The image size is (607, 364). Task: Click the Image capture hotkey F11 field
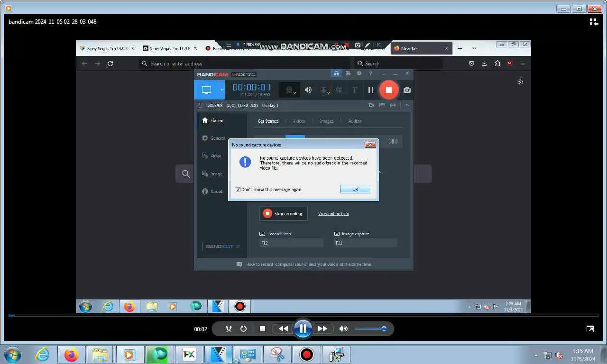pyautogui.click(x=366, y=243)
